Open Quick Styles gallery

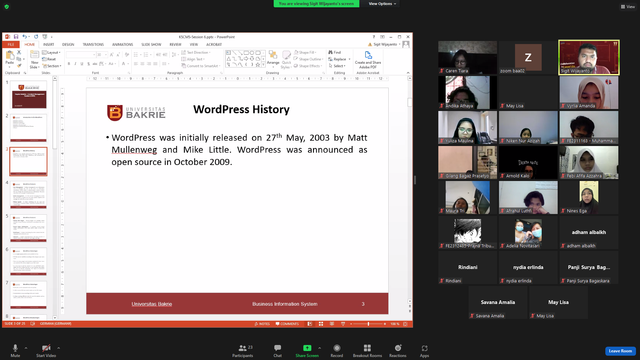287,60
